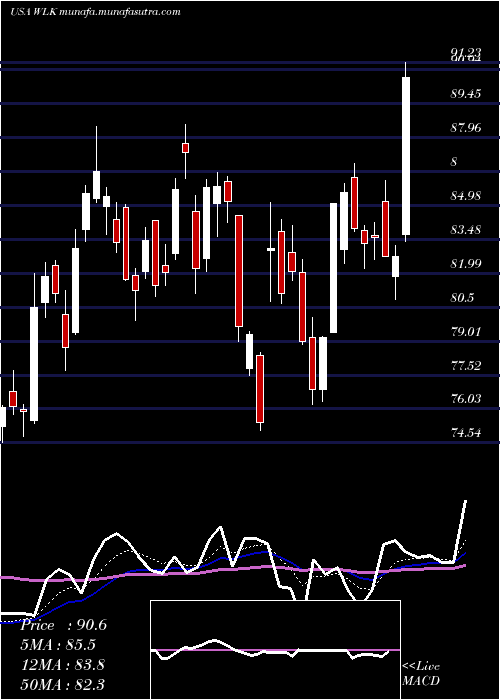Select the 77.52 price axis label
500x700 pixels.
click(x=466, y=366)
